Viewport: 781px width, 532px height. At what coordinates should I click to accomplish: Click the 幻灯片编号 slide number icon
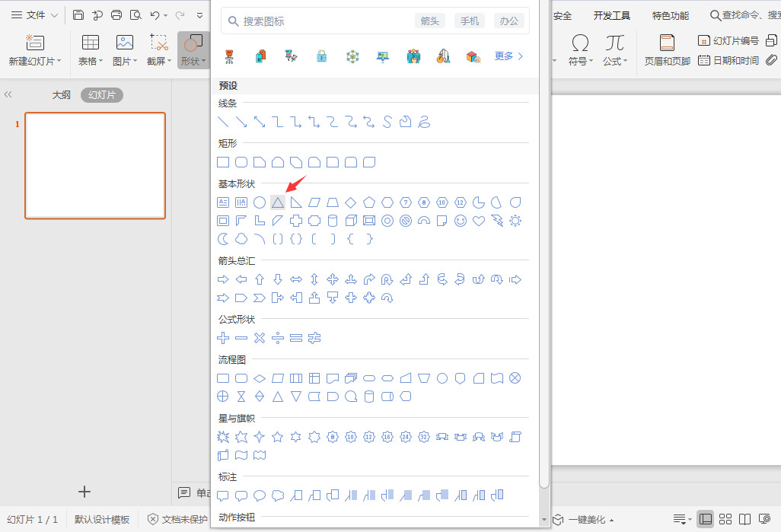728,40
